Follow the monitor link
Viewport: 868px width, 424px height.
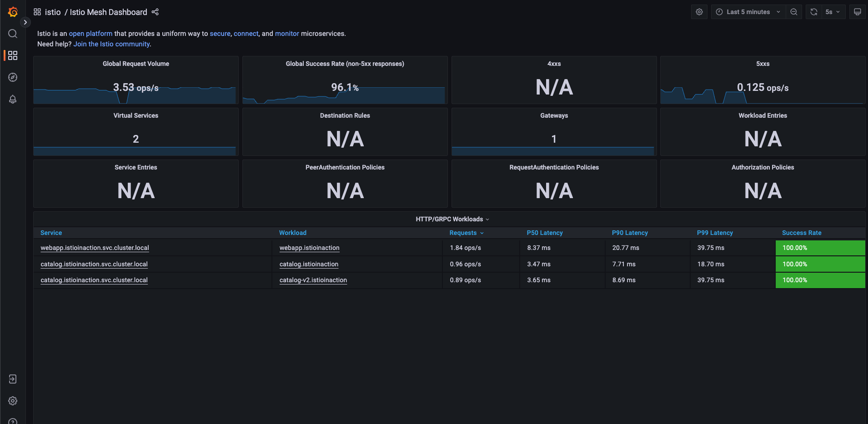pos(287,34)
